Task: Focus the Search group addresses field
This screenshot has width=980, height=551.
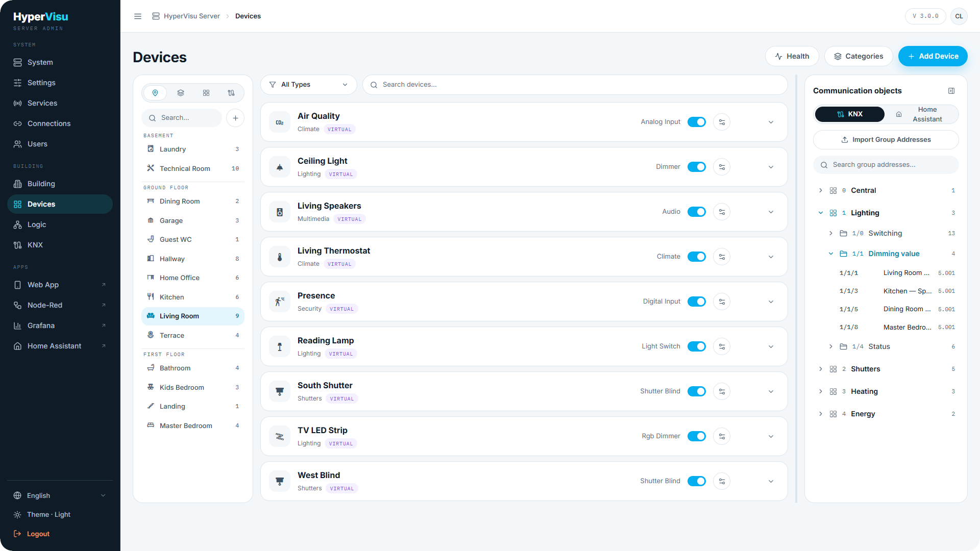Action: [886, 165]
